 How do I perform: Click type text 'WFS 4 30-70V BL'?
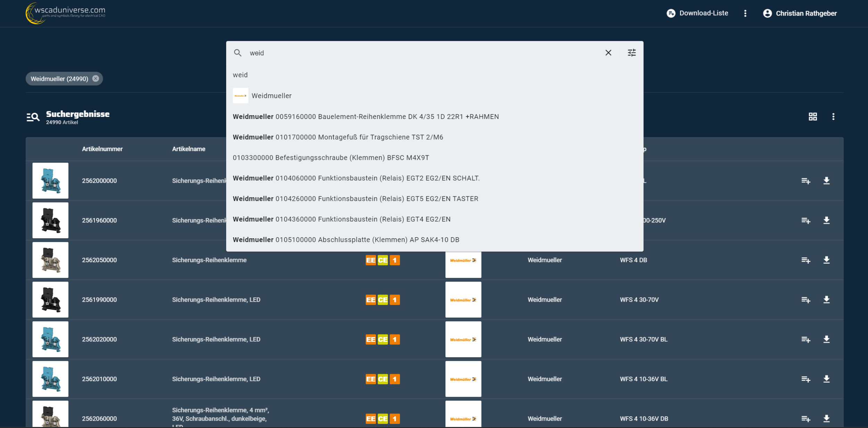coord(644,339)
